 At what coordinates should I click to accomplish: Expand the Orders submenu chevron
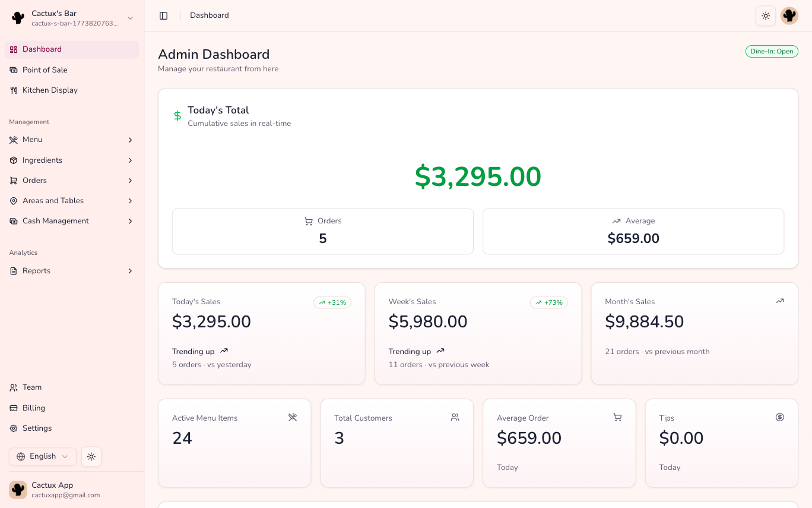click(x=130, y=181)
